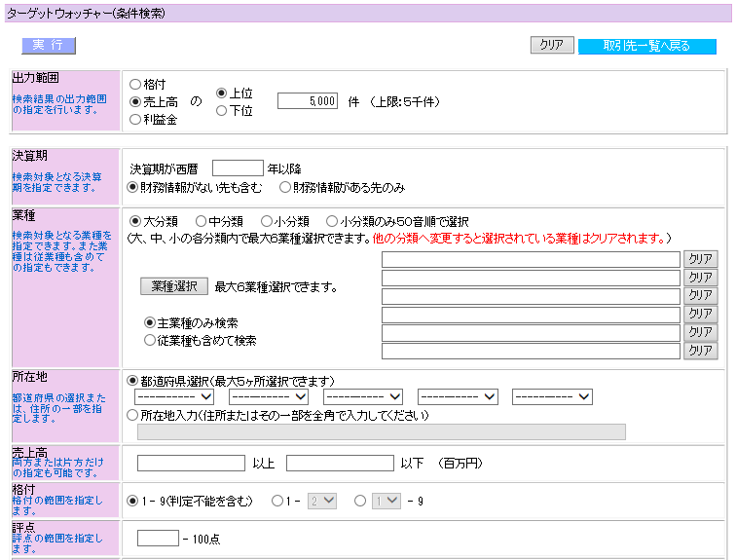
Task: Open the rating upper-bound dropdown showing 2
Action: tap(322, 501)
